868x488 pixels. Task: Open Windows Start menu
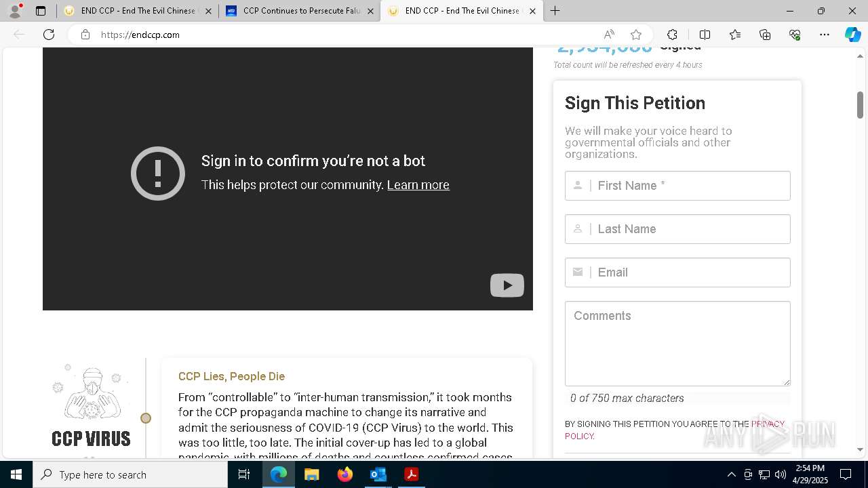point(16,474)
